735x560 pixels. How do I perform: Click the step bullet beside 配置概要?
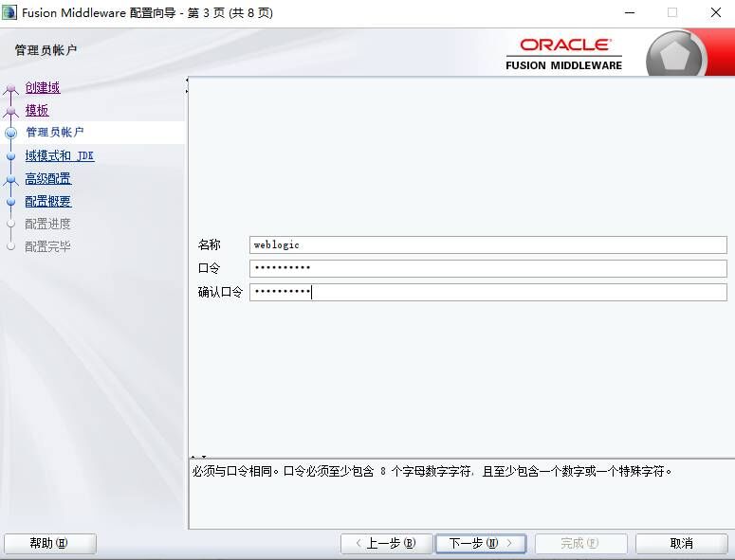tap(10, 202)
